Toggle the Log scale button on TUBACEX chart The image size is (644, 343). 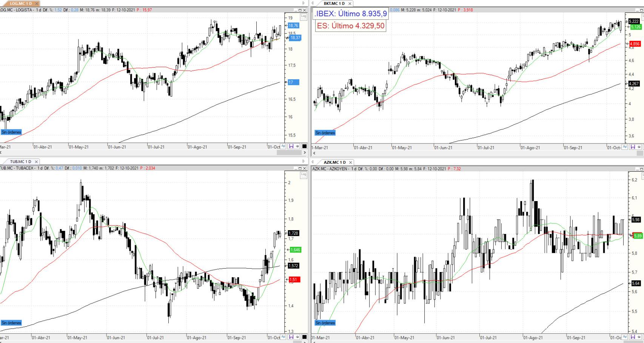click(304, 175)
